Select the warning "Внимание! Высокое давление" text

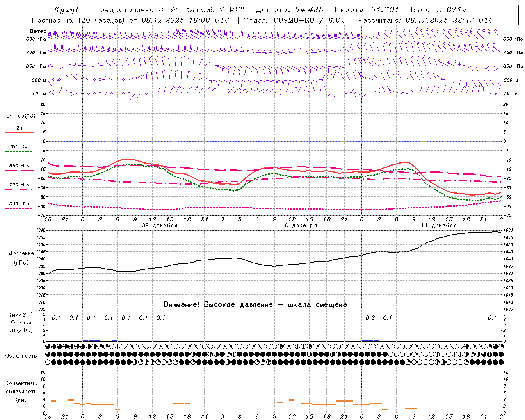218,305
